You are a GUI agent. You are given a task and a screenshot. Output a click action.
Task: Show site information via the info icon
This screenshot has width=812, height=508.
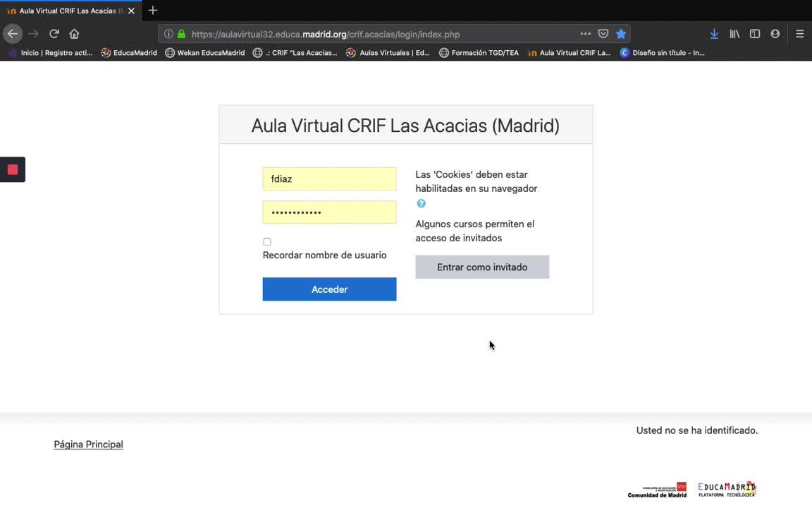click(x=168, y=34)
